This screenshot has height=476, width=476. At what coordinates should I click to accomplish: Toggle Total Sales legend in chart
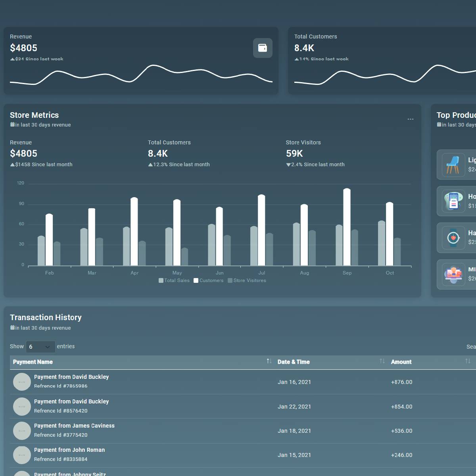[x=174, y=280]
